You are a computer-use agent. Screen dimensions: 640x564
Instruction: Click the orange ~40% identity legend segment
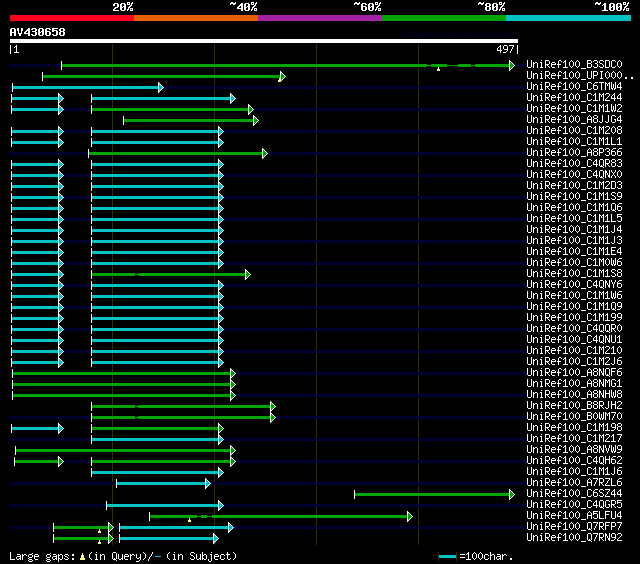pos(195,18)
